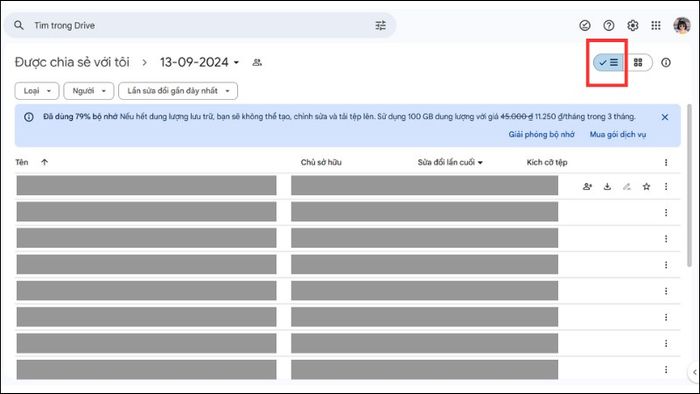Image resolution: width=700 pixels, height=394 pixels.
Task: Open Lần sửa đổi gần đây nhất filter
Action: point(178,91)
